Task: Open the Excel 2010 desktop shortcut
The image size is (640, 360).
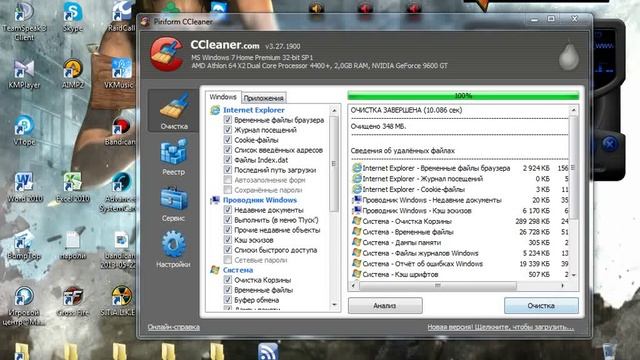Action: (73, 187)
